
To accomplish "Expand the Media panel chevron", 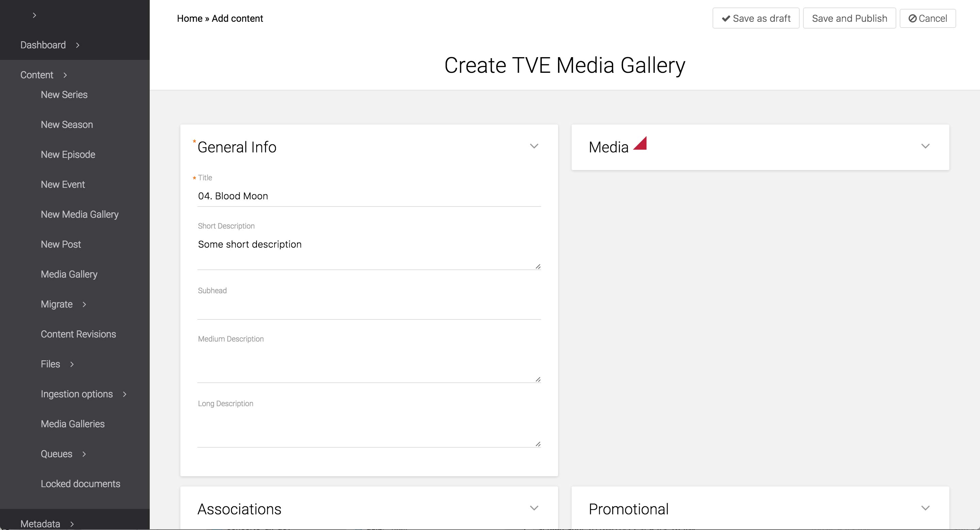I will point(925,146).
